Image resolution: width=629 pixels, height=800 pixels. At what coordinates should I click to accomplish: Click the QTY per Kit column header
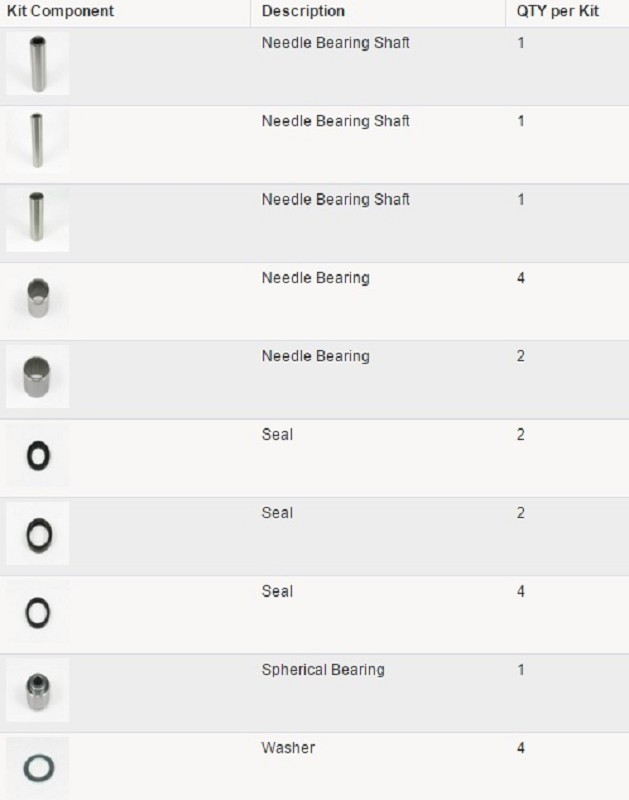coord(556,11)
